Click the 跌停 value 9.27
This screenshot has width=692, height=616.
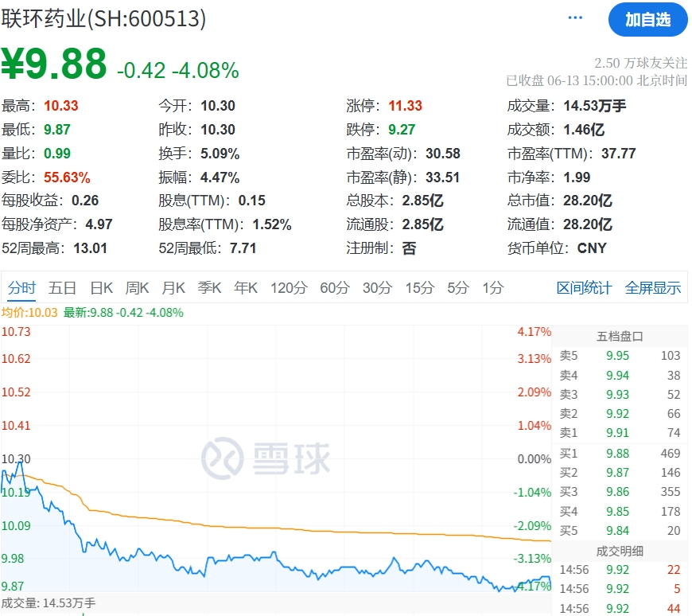coord(402,130)
